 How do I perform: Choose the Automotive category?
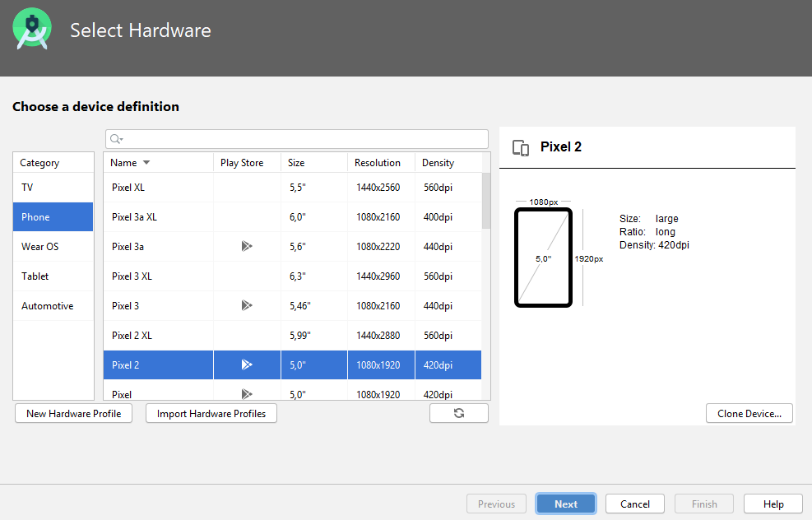tap(53, 305)
